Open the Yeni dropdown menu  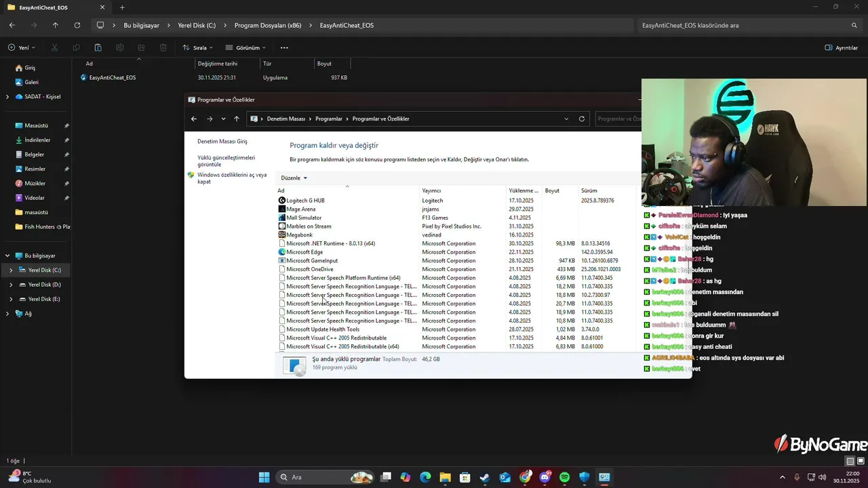(x=22, y=47)
